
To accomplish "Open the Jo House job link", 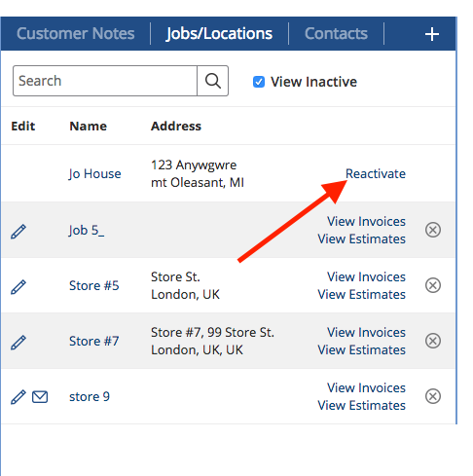I will pyautogui.click(x=94, y=174).
